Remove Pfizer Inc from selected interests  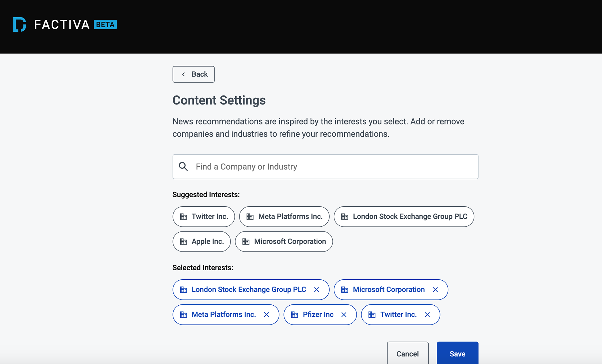click(x=344, y=314)
